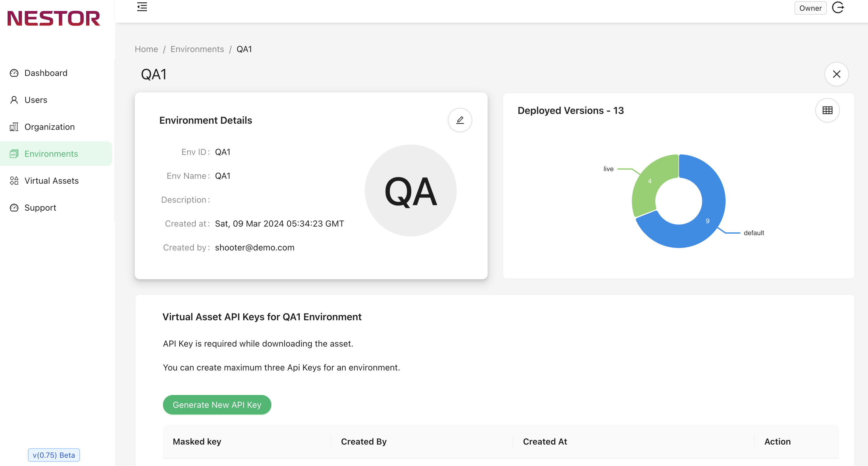Go back to Environments via the breadcrumb
Image resolution: width=868 pixels, height=466 pixels.
coord(197,49)
